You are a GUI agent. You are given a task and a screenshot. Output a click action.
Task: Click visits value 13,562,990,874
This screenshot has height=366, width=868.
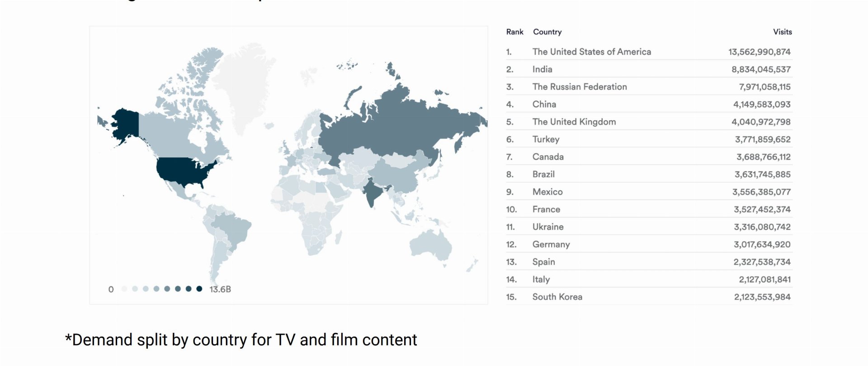click(x=759, y=52)
